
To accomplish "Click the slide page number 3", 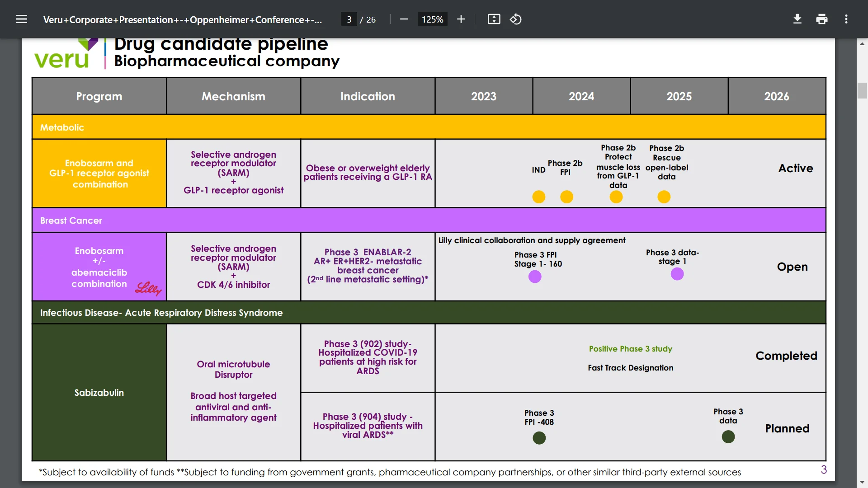I will [x=824, y=470].
